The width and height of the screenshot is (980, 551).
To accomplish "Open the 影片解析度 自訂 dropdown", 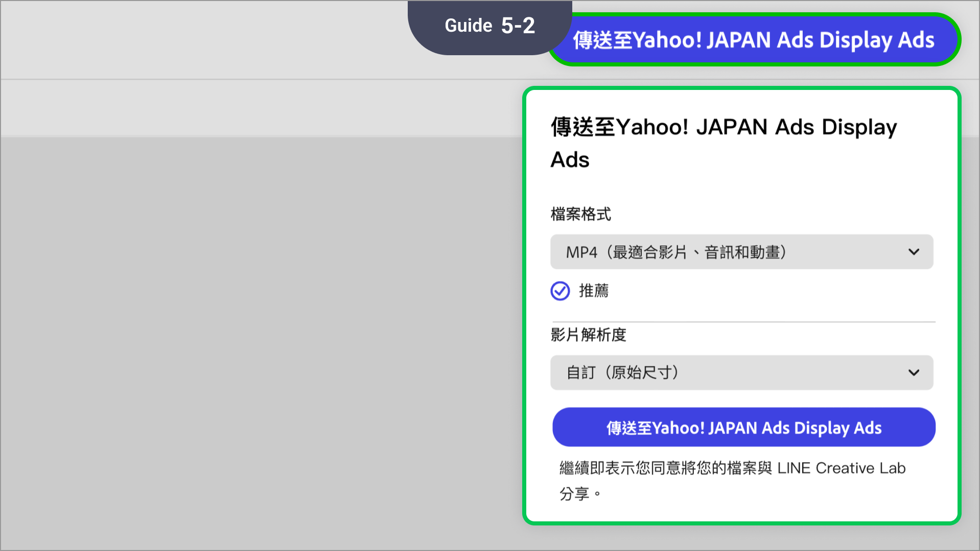I will 741,372.
